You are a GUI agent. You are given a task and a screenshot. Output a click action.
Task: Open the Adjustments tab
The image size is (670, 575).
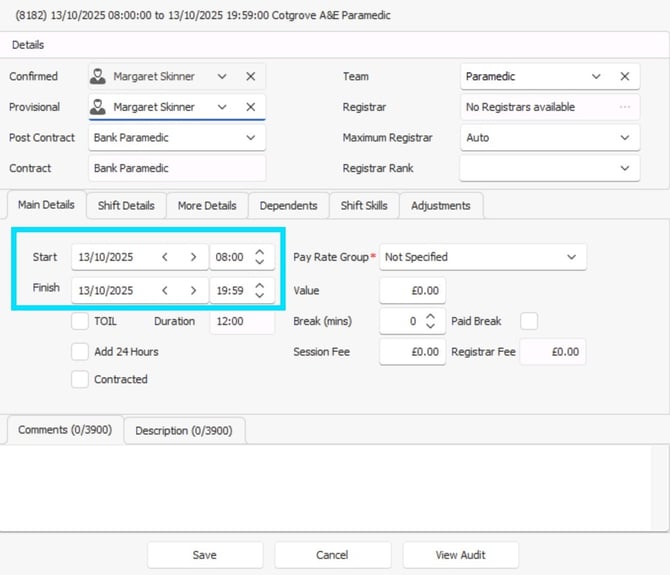[440, 205]
